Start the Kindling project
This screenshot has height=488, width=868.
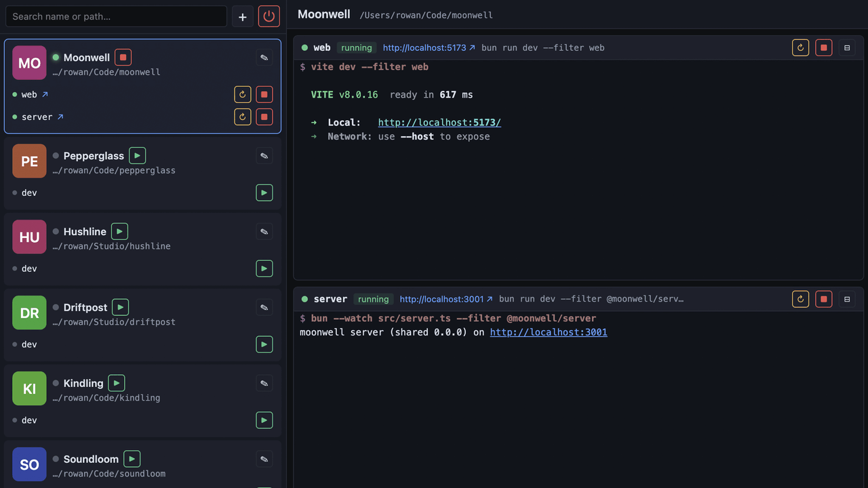click(x=117, y=384)
